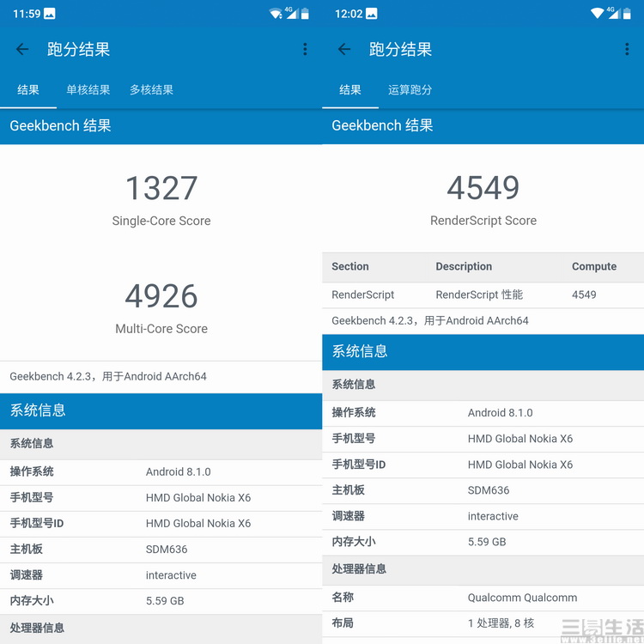The width and height of the screenshot is (644, 644).
Task: Tap 4G signal icon on left screen
Action: (291, 13)
